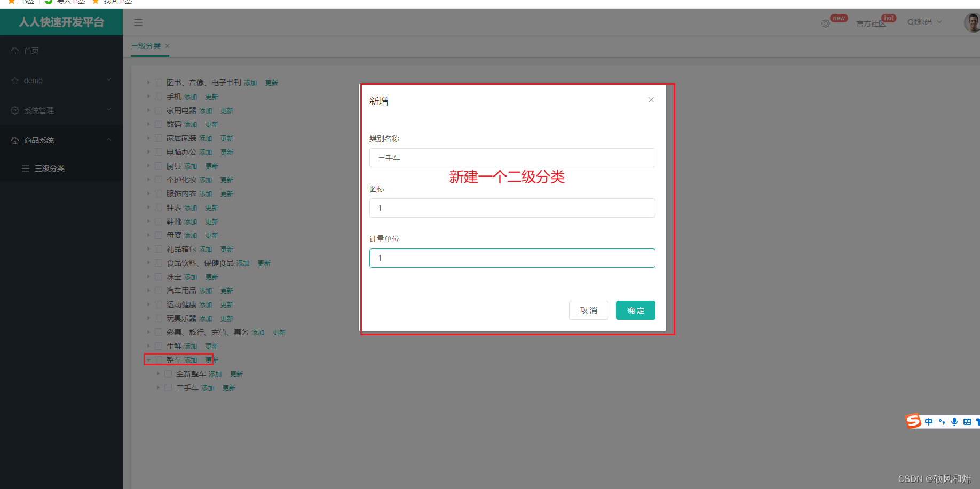Screen dimensions: 980x489
Task: Click the home icon beside 首页
Action: pos(15,51)
